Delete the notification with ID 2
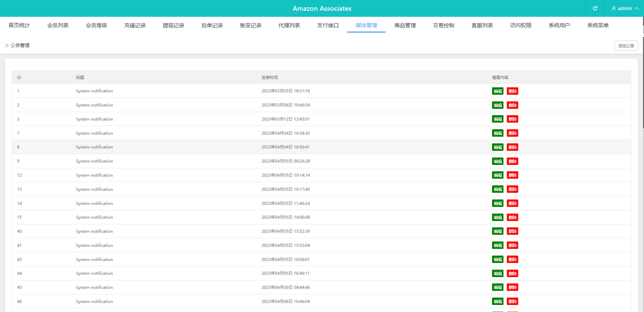 pyautogui.click(x=512, y=105)
